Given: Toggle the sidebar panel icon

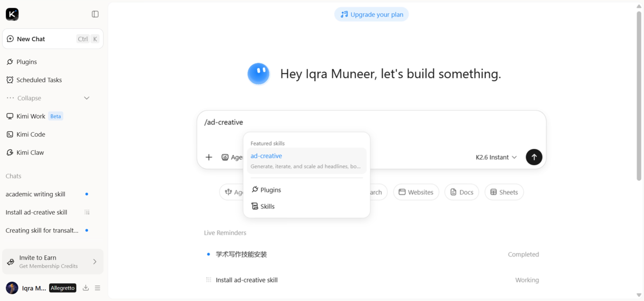Looking at the screenshot, I should coord(95,14).
